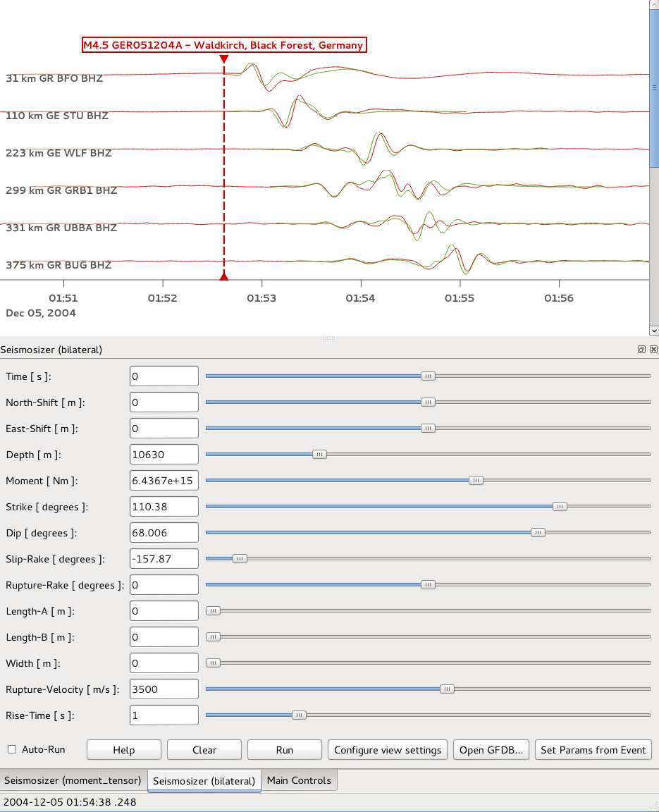Screen dimensions: 659x812
Task: Focus the Slip-Rake field showing -157.87
Action: point(164,559)
